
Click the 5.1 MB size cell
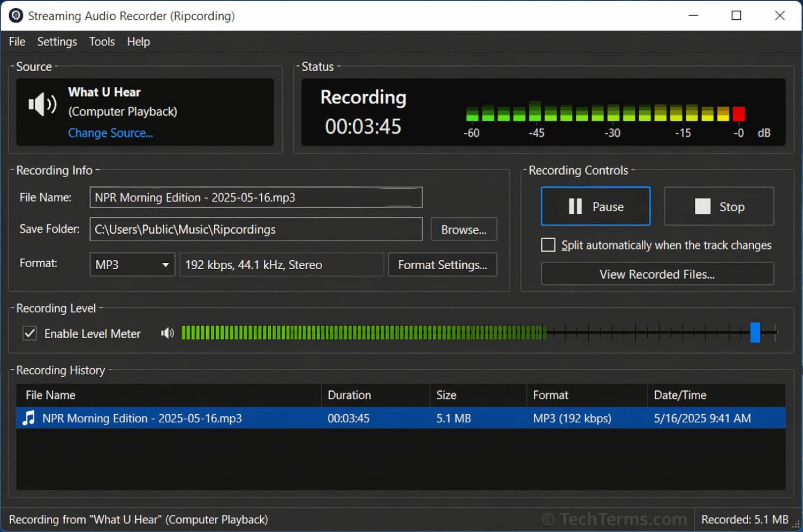click(453, 418)
